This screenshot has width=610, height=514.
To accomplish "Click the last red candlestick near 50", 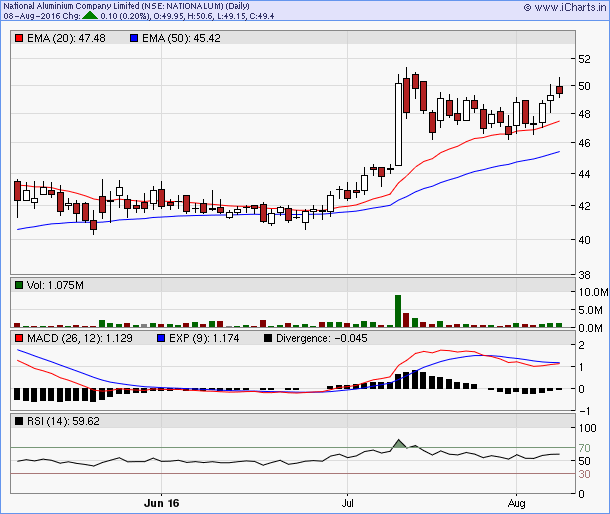I will coord(559,90).
